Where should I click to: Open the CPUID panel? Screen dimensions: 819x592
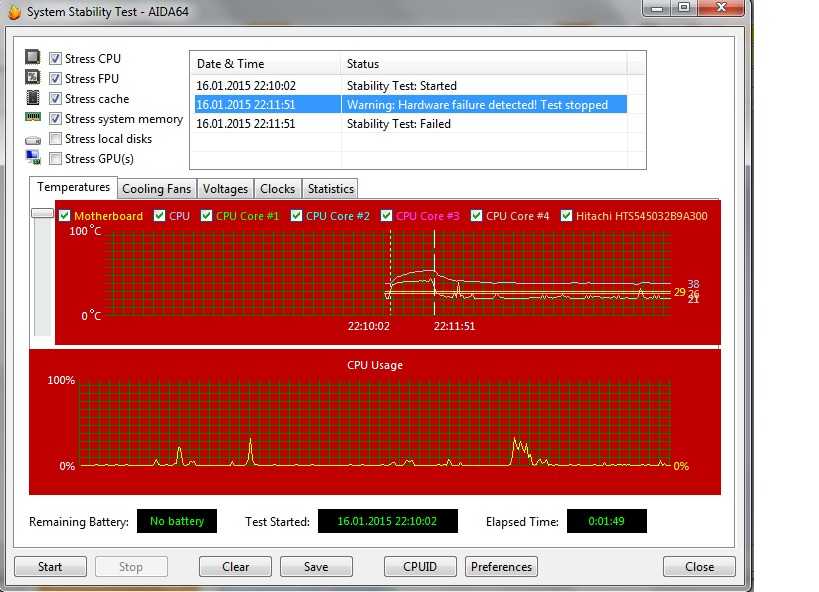coord(420,567)
